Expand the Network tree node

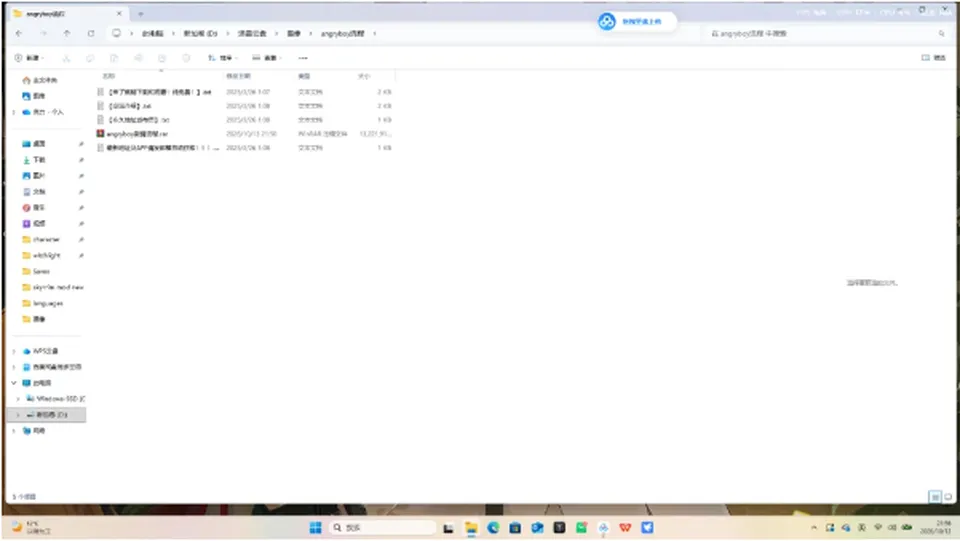[x=14, y=431]
